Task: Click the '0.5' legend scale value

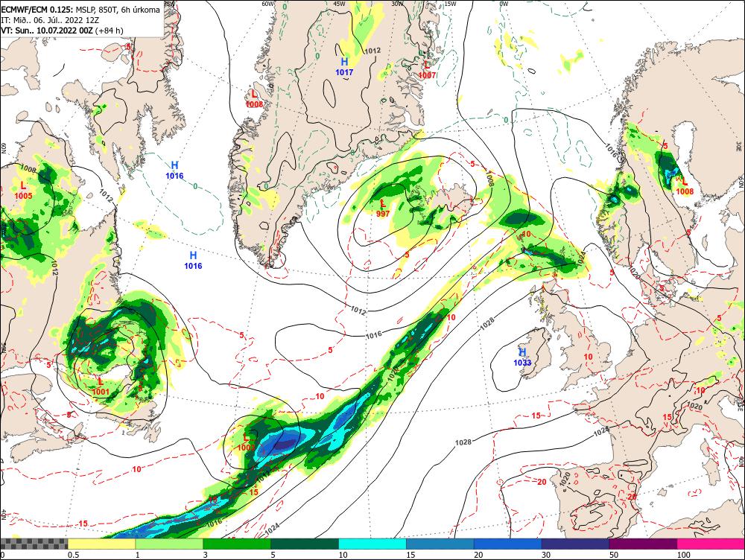Action: [73, 555]
